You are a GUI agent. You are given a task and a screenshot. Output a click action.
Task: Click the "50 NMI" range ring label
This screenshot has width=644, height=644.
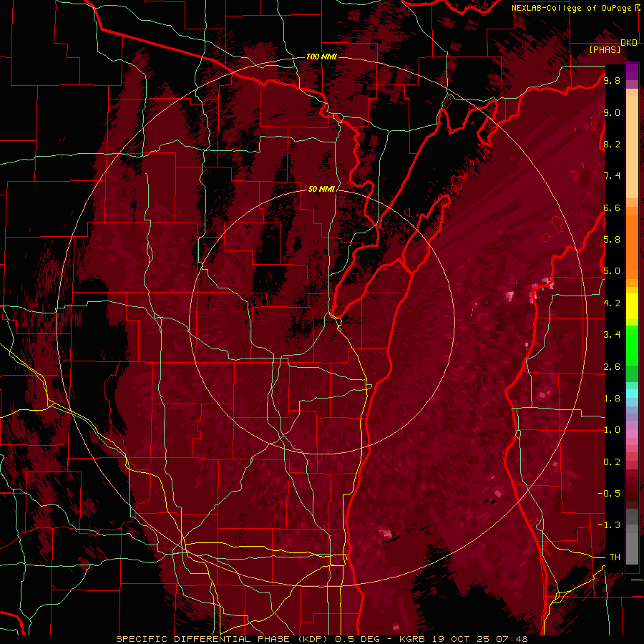pyautogui.click(x=321, y=189)
